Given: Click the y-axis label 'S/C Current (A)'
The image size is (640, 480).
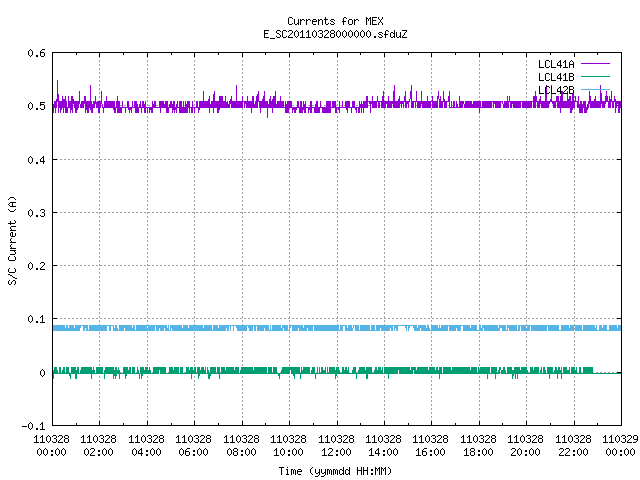Looking at the screenshot, I should pyautogui.click(x=13, y=240).
